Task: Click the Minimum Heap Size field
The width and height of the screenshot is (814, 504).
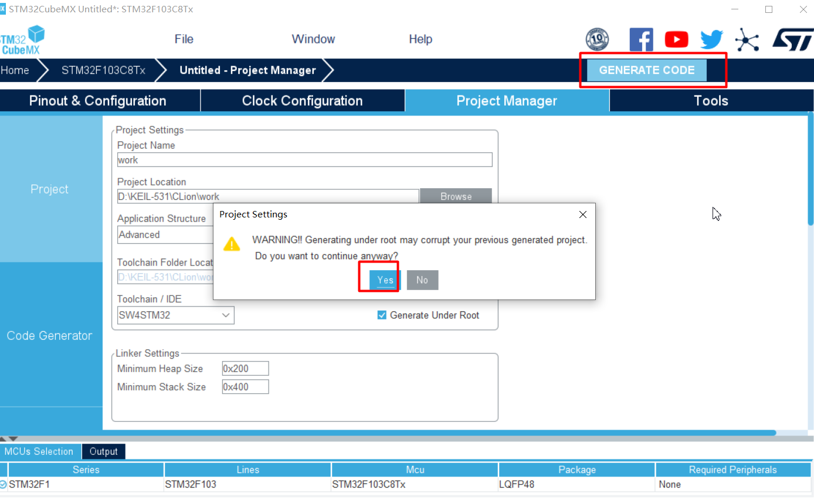Action: click(x=245, y=369)
